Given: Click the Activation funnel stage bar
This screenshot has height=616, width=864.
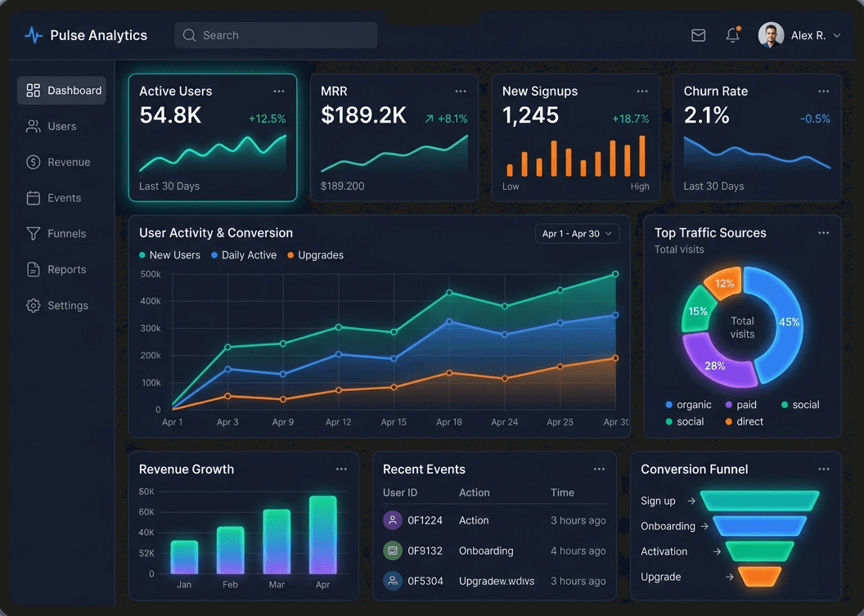Looking at the screenshot, I should click(x=760, y=551).
